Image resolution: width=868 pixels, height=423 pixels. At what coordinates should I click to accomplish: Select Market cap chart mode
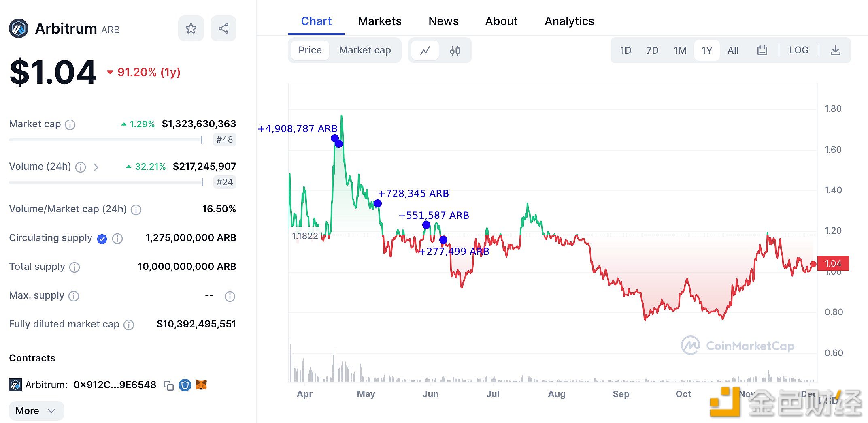(365, 50)
